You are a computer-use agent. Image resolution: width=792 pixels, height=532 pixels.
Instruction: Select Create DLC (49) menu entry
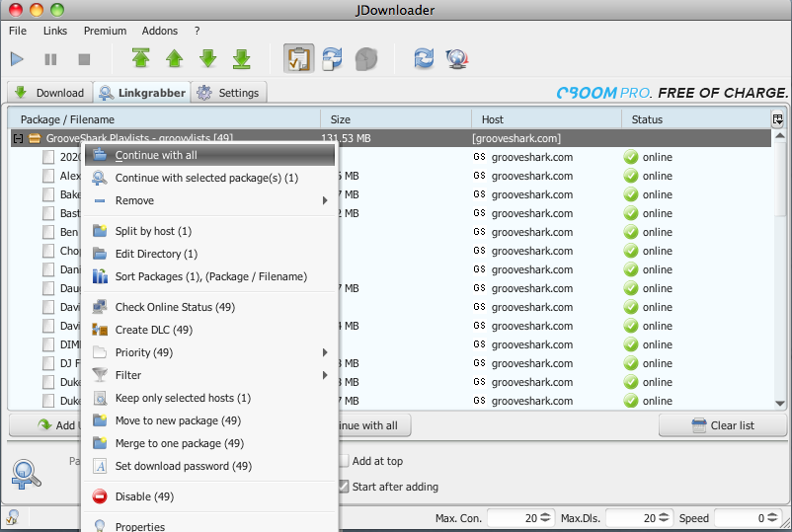click(x=153, y=330)
